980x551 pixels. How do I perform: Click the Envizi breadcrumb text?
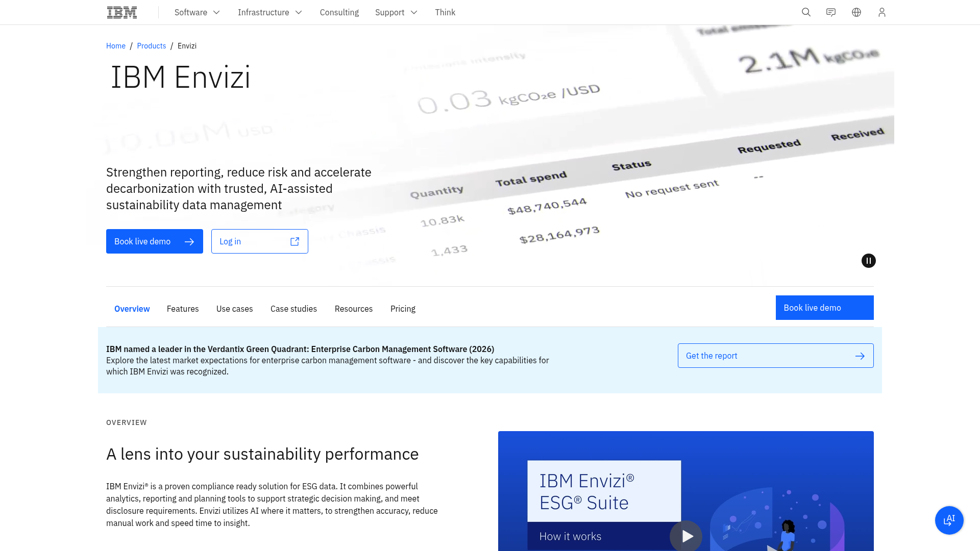tap(187, 46)
